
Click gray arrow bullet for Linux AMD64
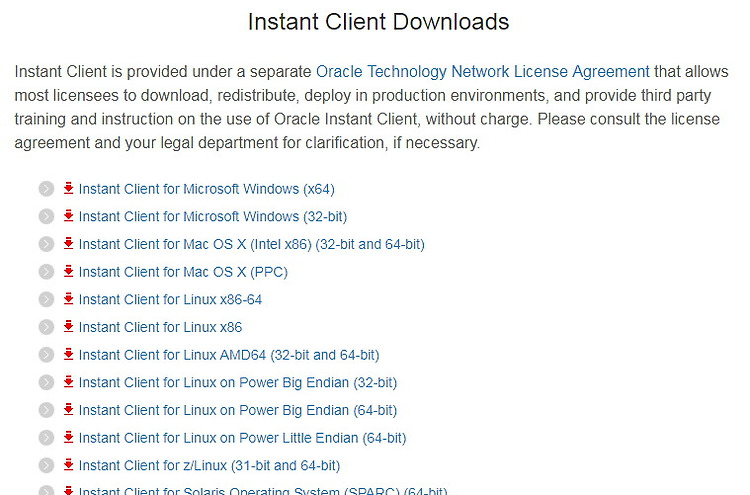[x=46, y=355]
